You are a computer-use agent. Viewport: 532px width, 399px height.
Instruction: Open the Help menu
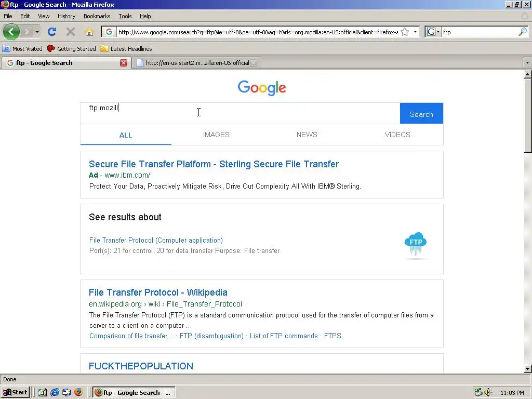pos(145,16)
